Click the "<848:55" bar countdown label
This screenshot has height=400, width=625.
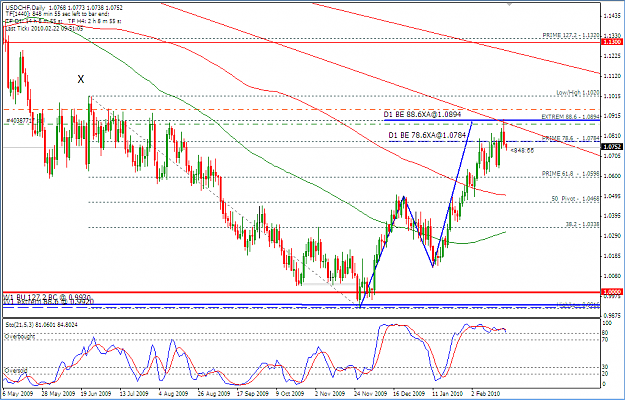(x=522, y=151)
